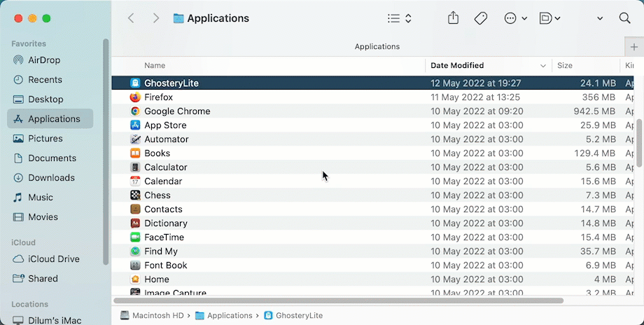Click the Google Chrome app icon
This screenshot has height=325, width=644.
(135, 111)
